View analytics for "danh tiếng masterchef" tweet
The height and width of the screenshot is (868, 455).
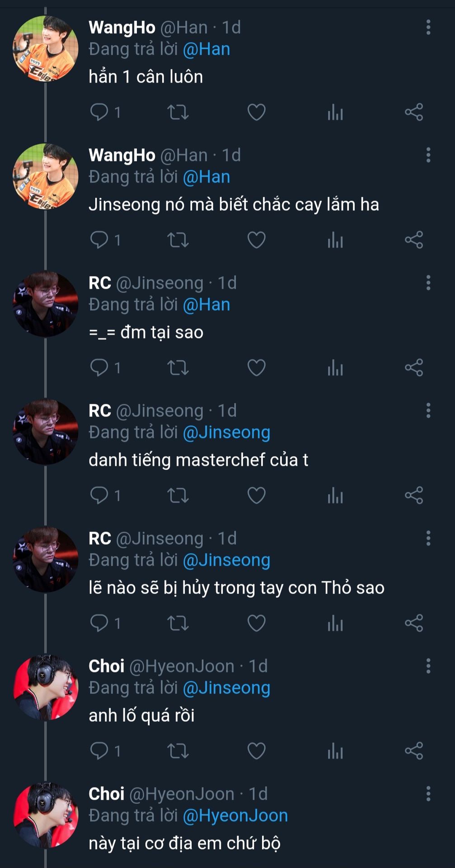[335, 495]
